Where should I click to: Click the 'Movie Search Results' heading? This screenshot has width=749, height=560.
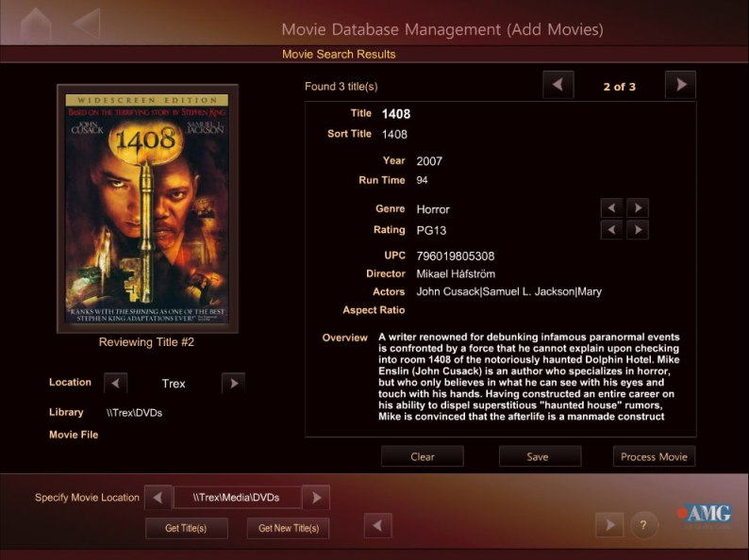point(339,55)
